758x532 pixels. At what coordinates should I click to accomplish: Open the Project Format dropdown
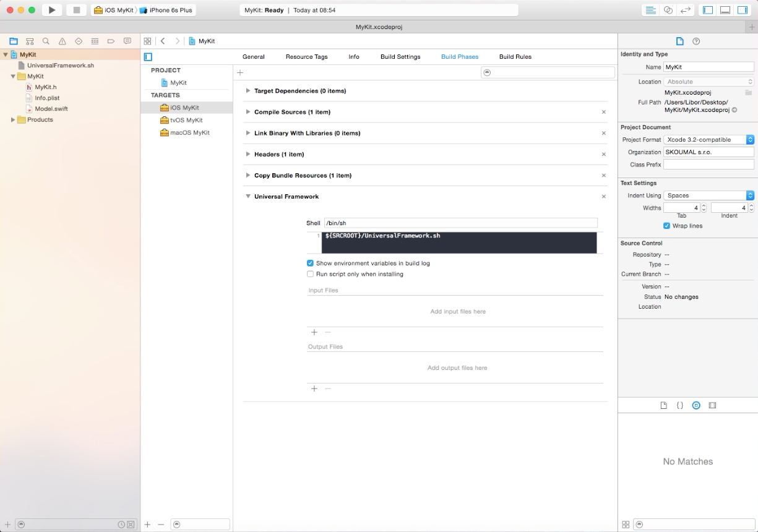pos(709,140)
